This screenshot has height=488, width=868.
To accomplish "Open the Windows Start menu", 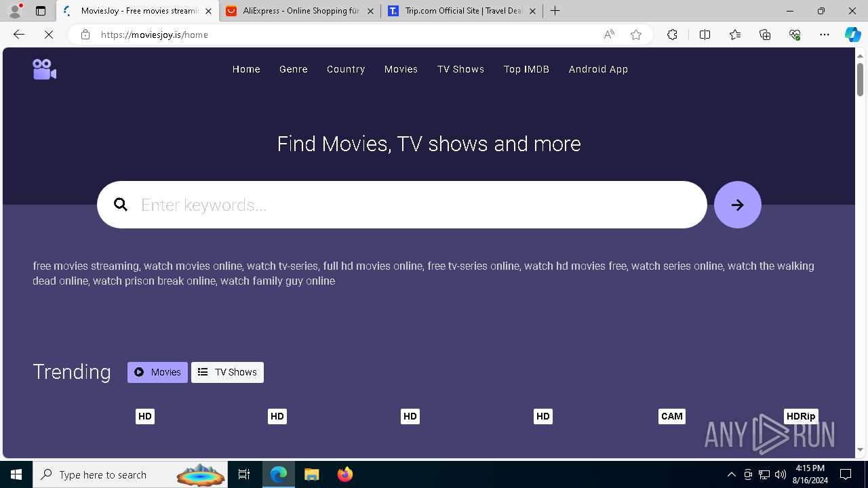I will pos(16,474).
